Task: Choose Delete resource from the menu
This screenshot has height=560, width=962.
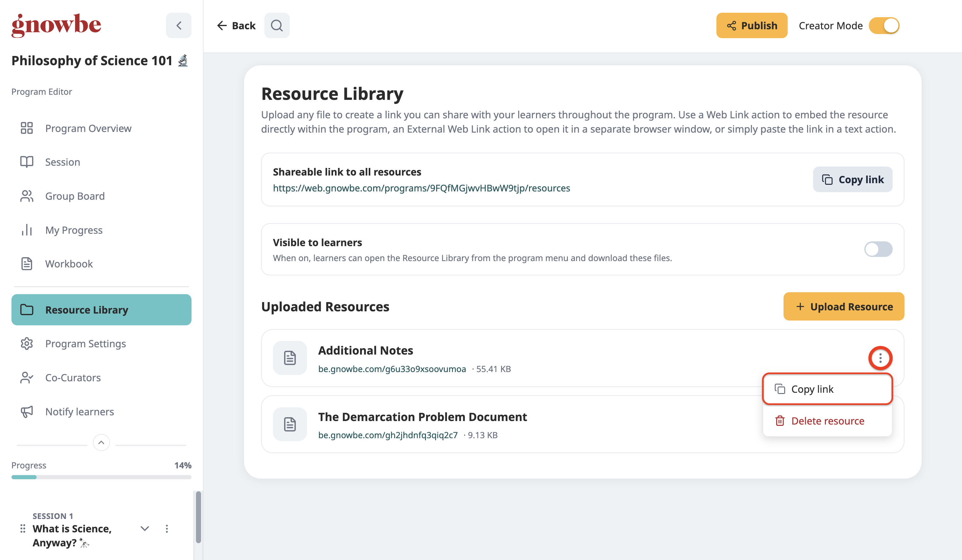Action: [x=828, y=421]
